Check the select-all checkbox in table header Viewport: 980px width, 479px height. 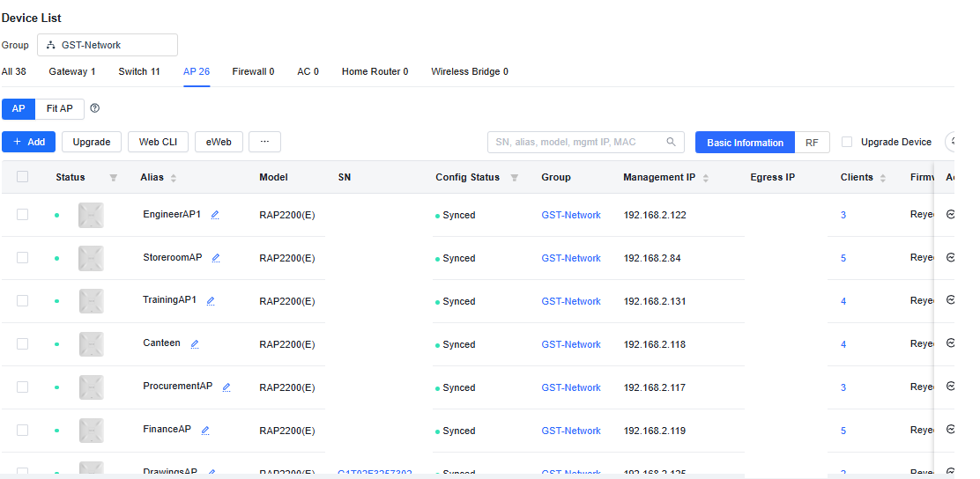23,177
